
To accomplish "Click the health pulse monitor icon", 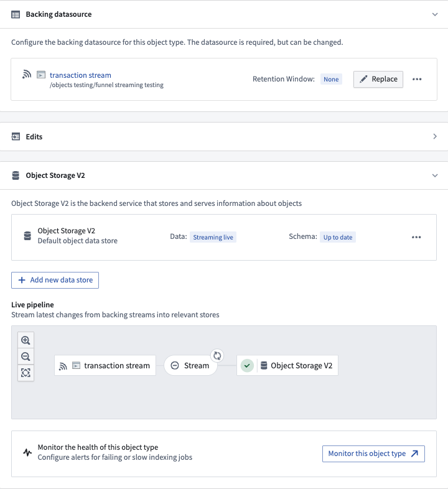I will click(x=27, y=452).
